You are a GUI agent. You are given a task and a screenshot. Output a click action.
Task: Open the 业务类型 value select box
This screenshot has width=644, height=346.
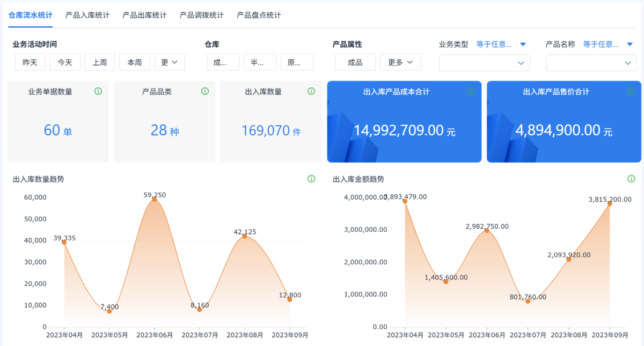pos(484,63)
